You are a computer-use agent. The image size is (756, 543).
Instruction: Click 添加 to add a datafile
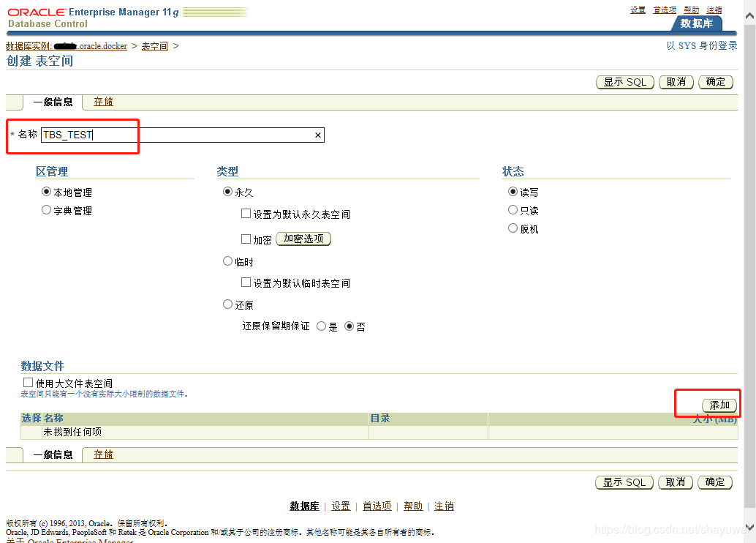click(x=719, y=405)
